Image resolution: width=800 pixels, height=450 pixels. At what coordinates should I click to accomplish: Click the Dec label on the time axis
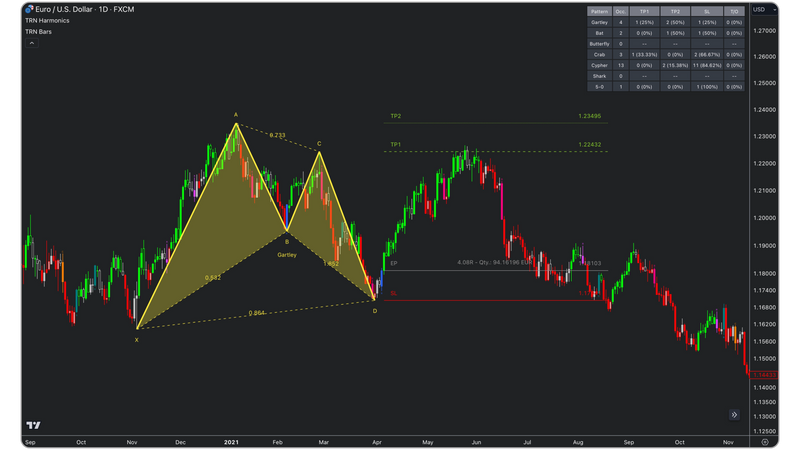[180, 442]
